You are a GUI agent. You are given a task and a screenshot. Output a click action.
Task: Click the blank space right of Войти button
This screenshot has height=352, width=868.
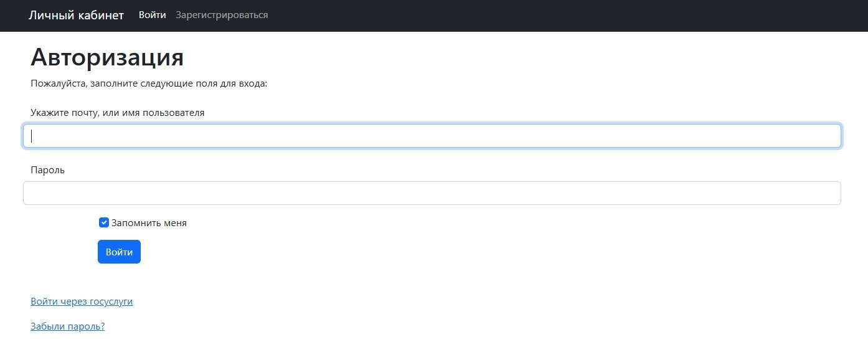374,252
